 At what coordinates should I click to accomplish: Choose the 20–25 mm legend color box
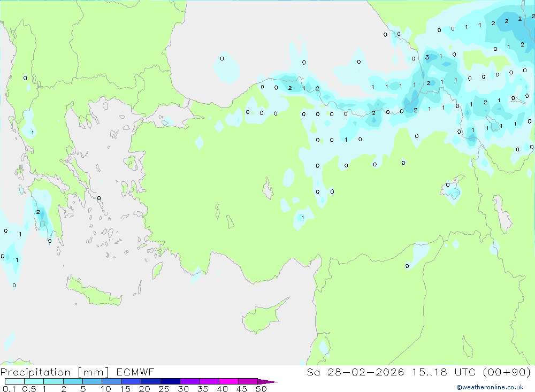point(151,381)
